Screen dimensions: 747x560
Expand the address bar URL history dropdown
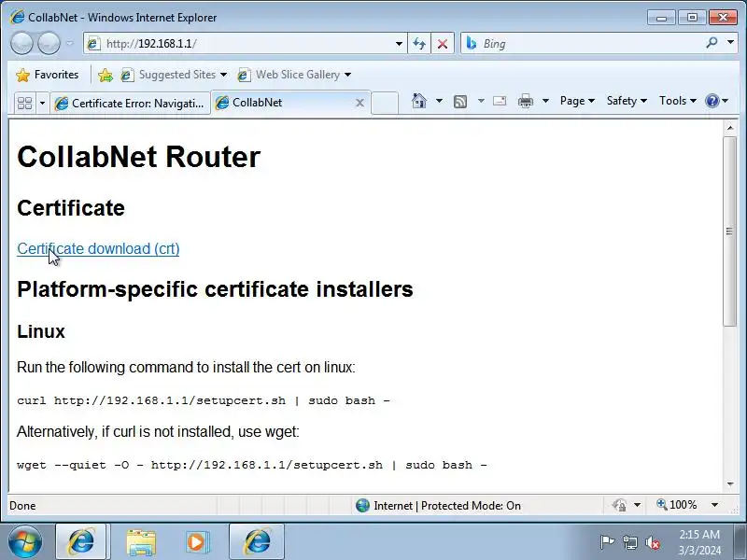[x=399, y=44]
